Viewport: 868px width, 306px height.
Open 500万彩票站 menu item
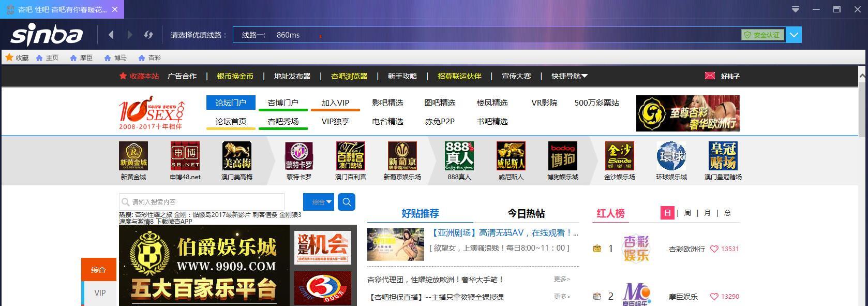pos(596,103)
